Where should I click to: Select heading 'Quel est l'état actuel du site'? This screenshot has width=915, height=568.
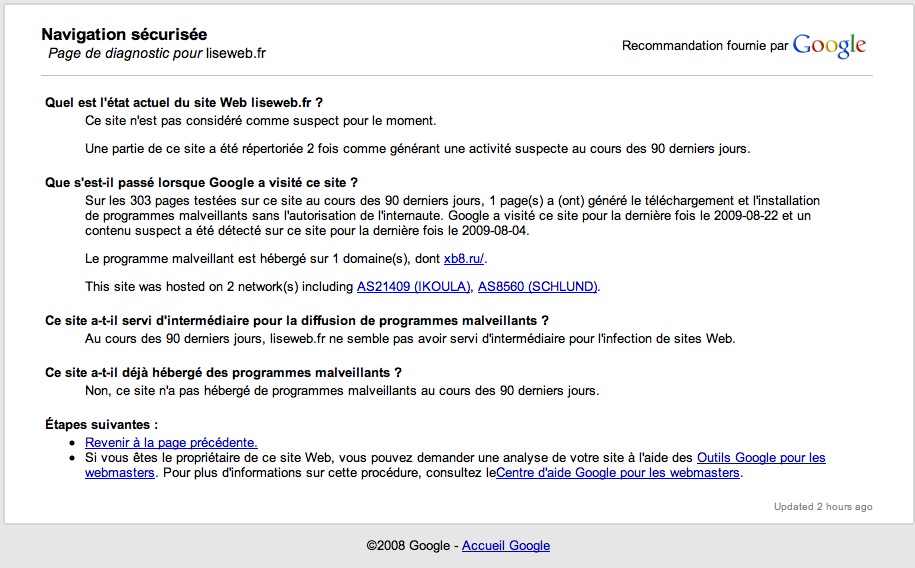coord(184,102)
